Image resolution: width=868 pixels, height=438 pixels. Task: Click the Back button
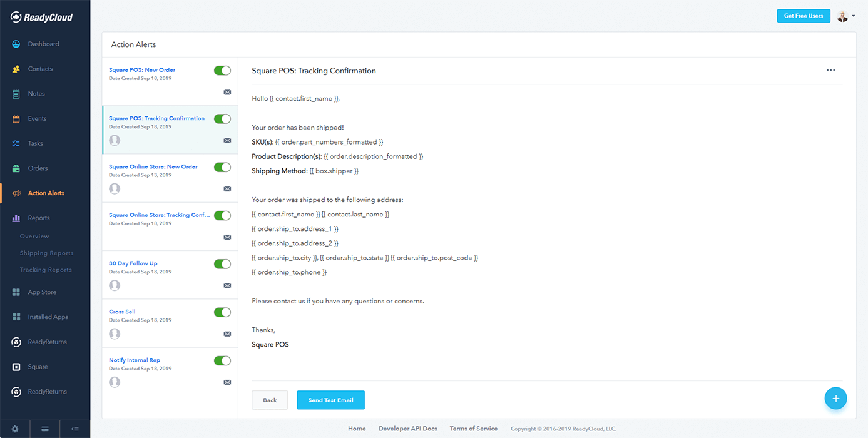[x=270, y=400]
